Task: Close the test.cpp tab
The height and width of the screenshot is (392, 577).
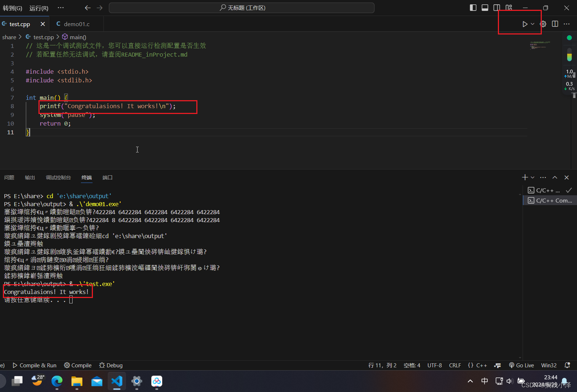Action: click(43, 24)
